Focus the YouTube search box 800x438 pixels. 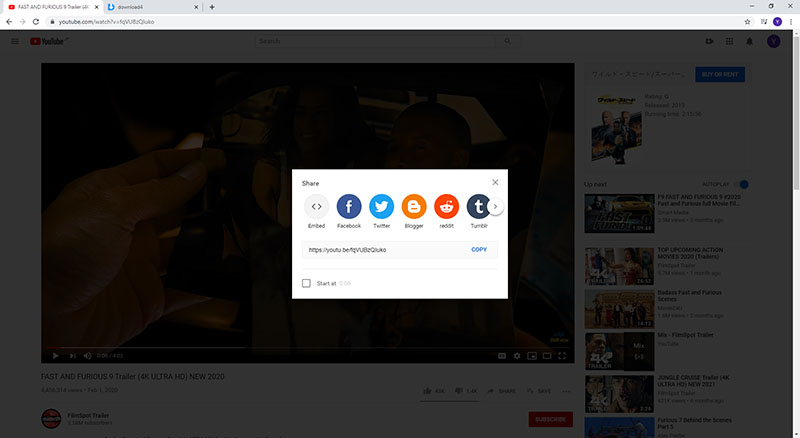pyautogui.click(x=375, y=41)
